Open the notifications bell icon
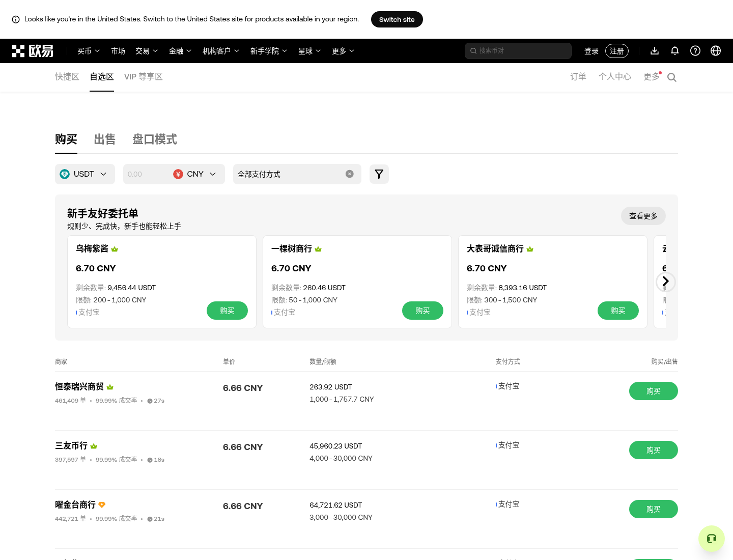The width and height of the screenshot is (733, 560). [x=675, y=51]
